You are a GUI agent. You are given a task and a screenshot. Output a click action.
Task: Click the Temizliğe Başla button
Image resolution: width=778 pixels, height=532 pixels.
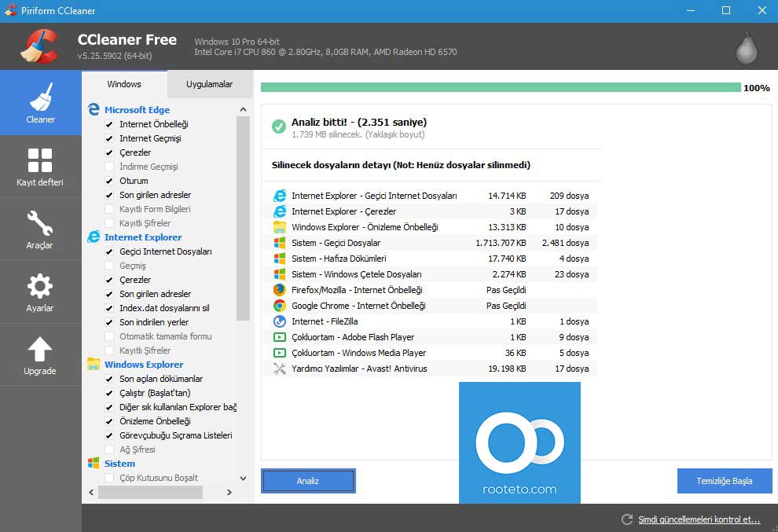(725, 481)
